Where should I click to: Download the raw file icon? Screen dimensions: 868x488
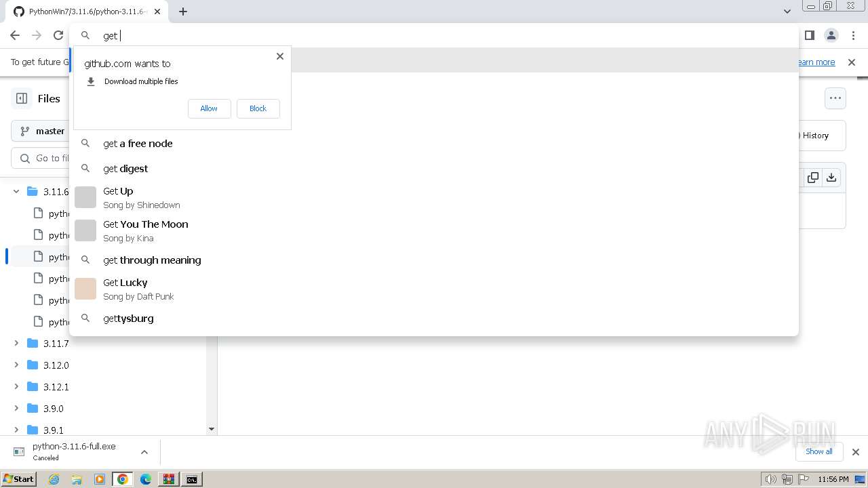[x=831, y=178]
